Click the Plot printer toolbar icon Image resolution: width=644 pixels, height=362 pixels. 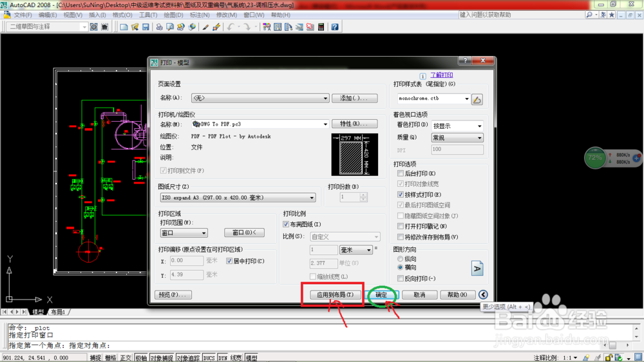(159, 26)
